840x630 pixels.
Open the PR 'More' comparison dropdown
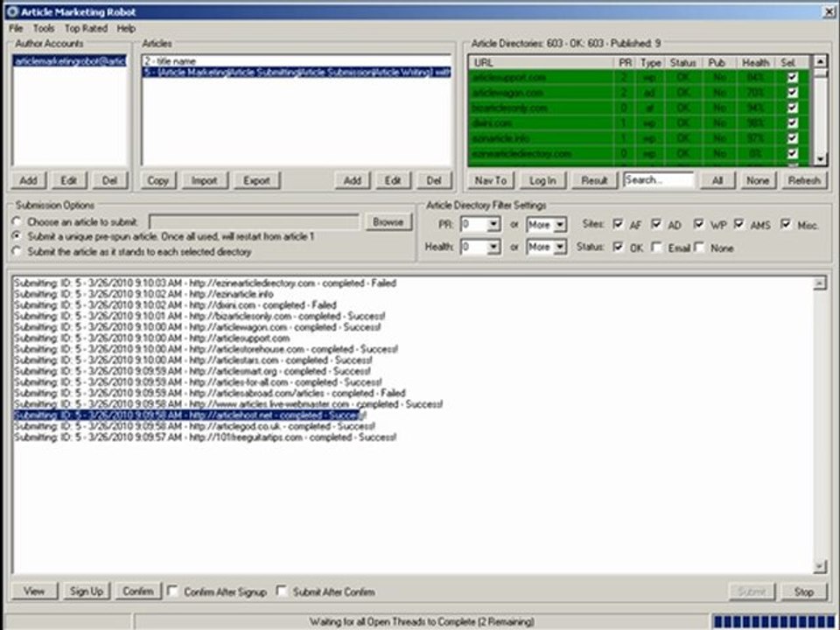560,224
